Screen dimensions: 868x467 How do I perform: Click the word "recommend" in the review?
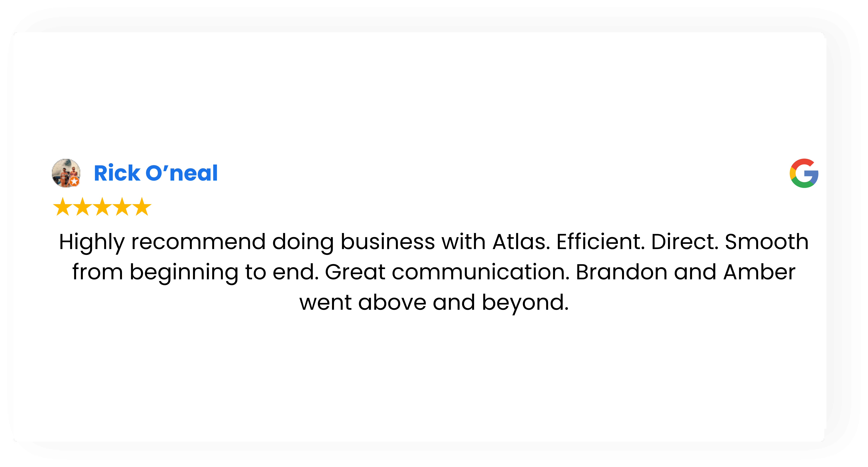(198, 242)
